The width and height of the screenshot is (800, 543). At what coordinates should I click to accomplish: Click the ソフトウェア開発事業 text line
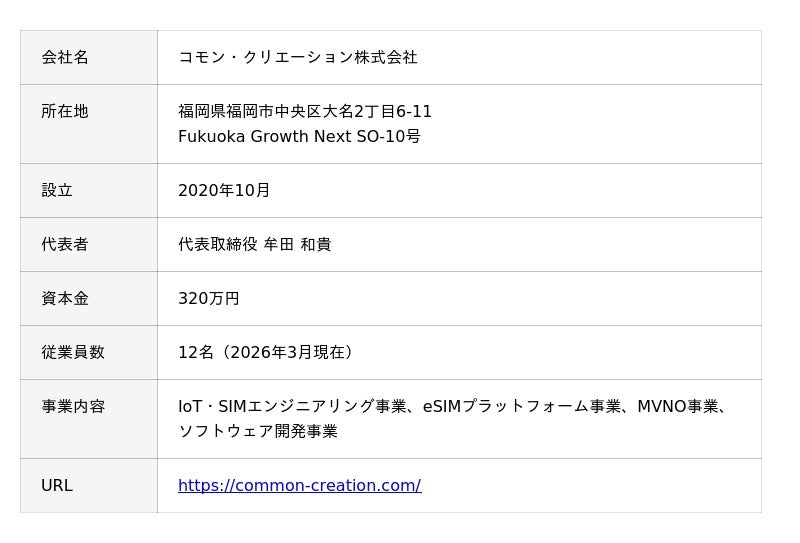pos(257,432)
